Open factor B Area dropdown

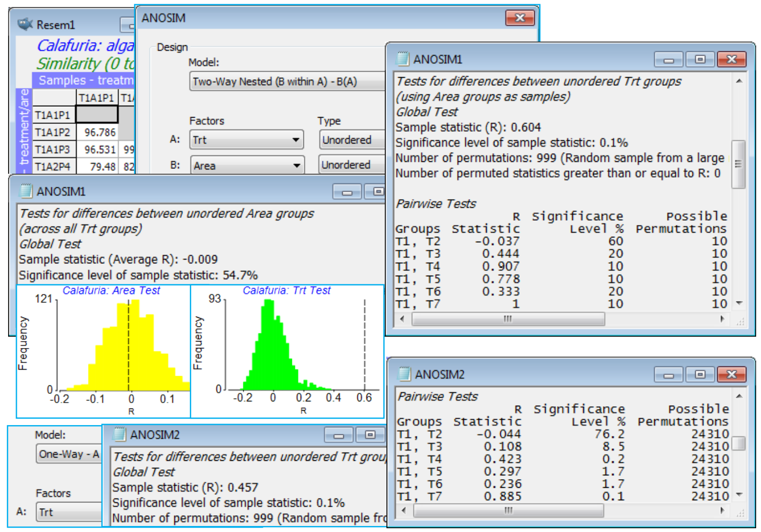click(247, 165)
